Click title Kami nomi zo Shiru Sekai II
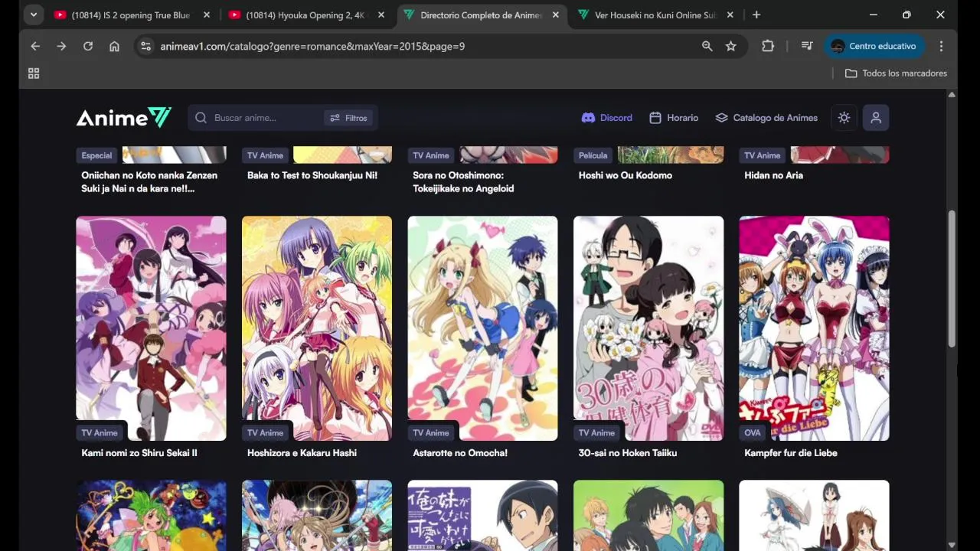Image resolution: width=980 pixels, height=551 pixels. point(139,453)
